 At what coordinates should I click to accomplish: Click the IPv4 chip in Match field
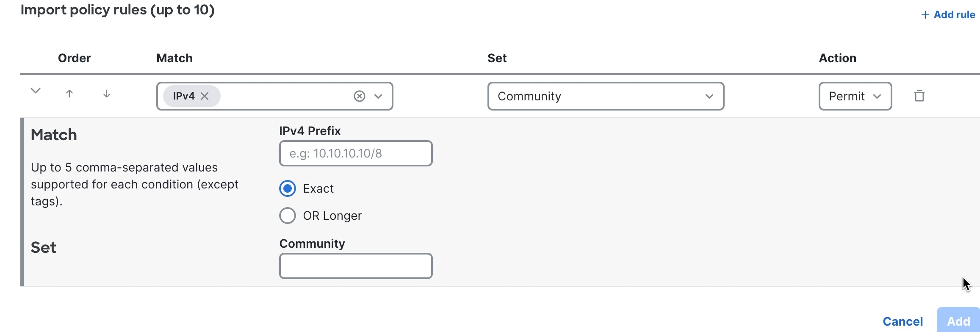(184, 96)
